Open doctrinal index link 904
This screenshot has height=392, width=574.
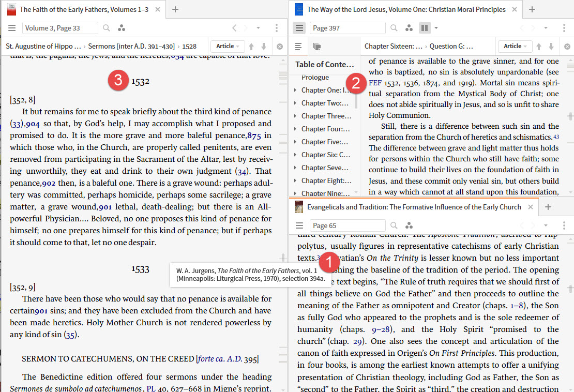pyautogui.click(x=33, y=124)
